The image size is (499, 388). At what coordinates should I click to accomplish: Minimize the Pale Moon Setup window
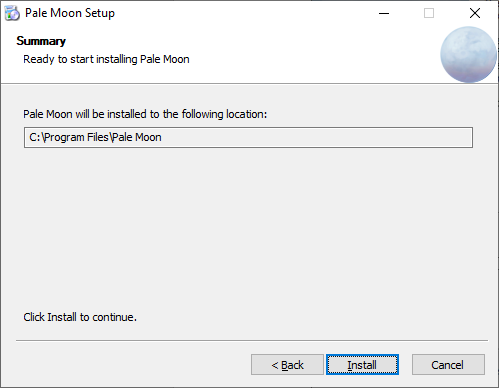[384, 13]
